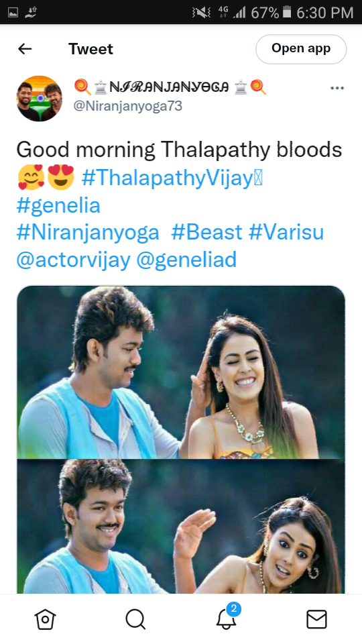Screen dimensions: 362x644
Task: Tap the NIRANJANYOGA display name
Action: pos(170,87)
